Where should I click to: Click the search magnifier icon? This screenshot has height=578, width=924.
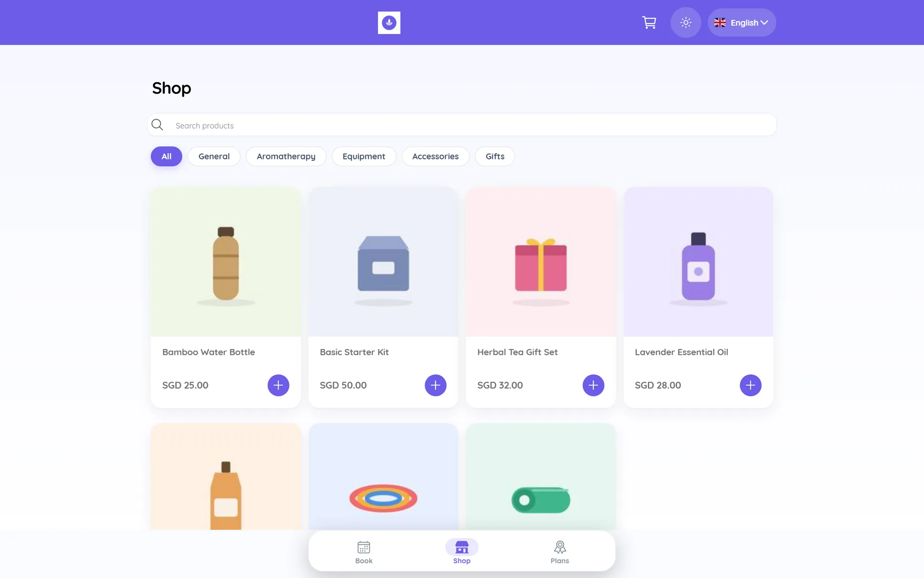click(157, 125)
